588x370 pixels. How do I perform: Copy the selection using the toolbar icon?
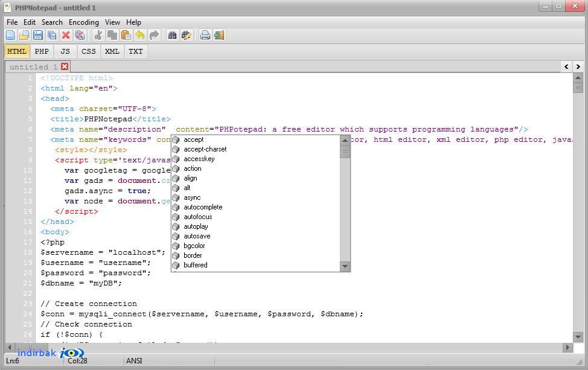coord(112,35)
